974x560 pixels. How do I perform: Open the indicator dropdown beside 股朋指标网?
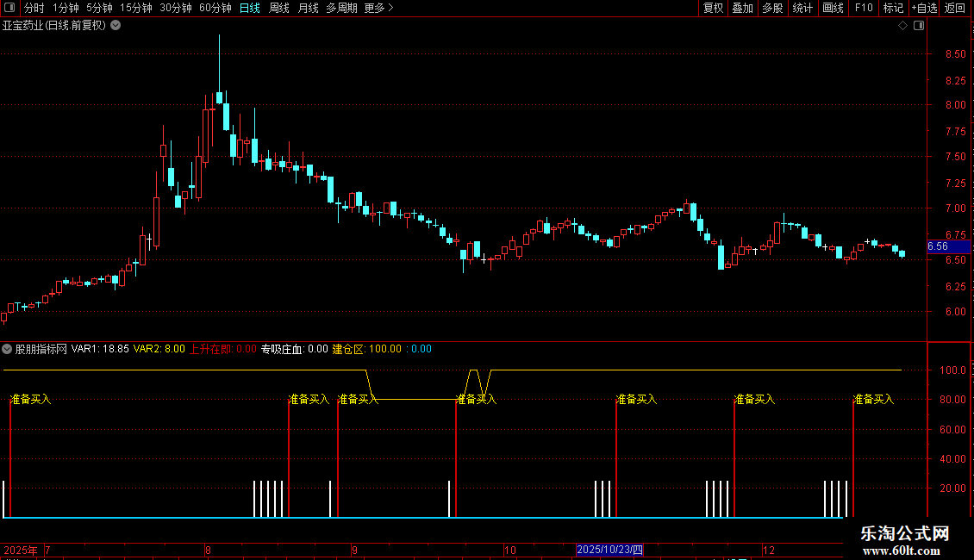(7, 349)
